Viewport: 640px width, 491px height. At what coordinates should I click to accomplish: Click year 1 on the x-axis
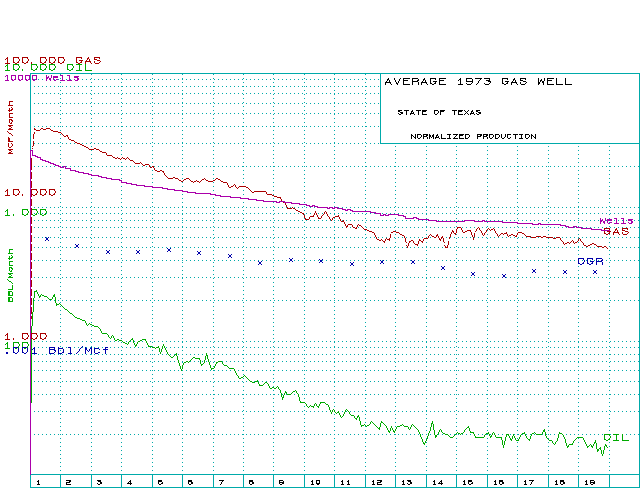(x=37, y=482)
